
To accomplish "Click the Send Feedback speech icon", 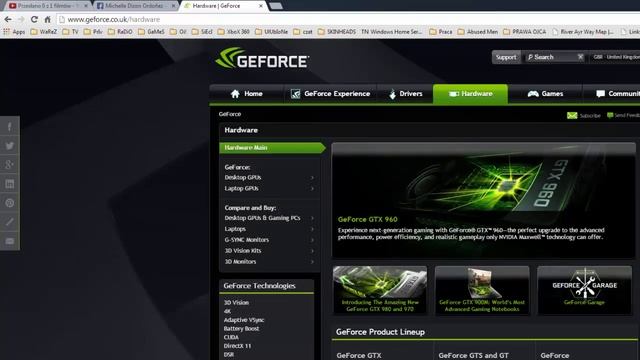I will 610,116.
